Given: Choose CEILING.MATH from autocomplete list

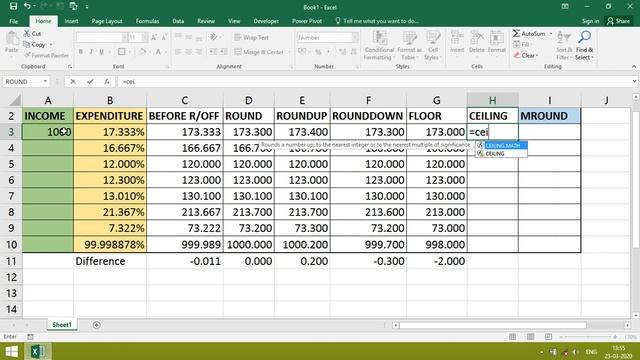Looking at the screenshot, I should click(502, 146).
